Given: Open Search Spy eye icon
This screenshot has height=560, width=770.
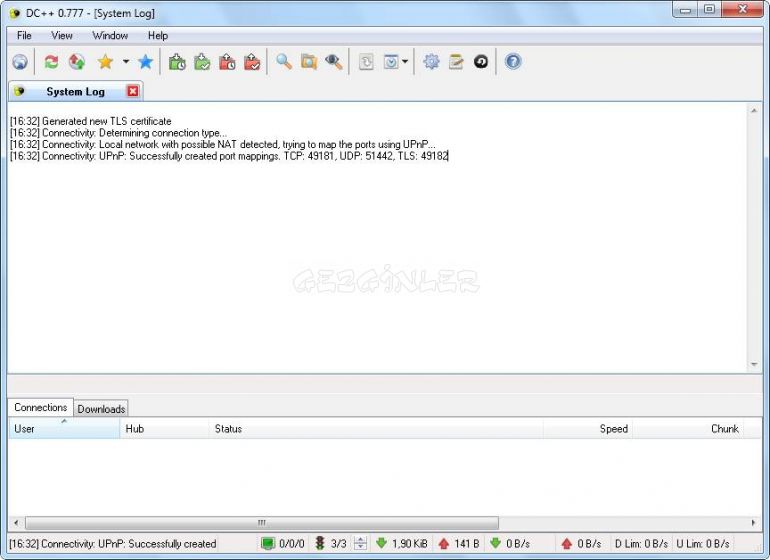Looking at the screenshot, I should pos(334,62).
